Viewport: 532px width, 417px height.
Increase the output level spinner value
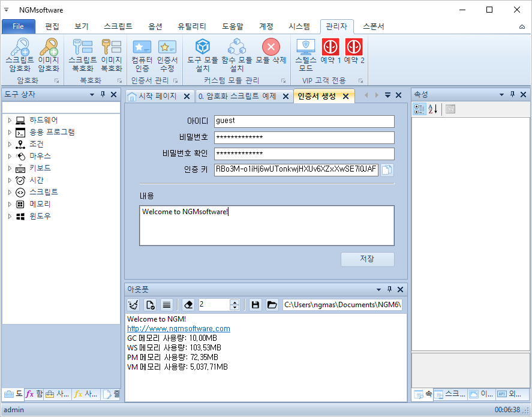(235, 302)
